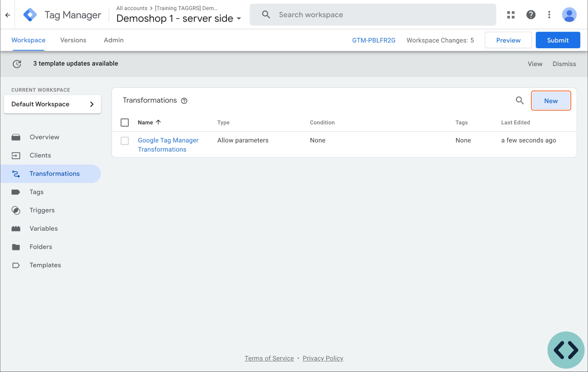The height and width of the screenshot is (372, 588).
Task: Click the GTM-PBLFR2G container ID
Action: pos(374,41)
